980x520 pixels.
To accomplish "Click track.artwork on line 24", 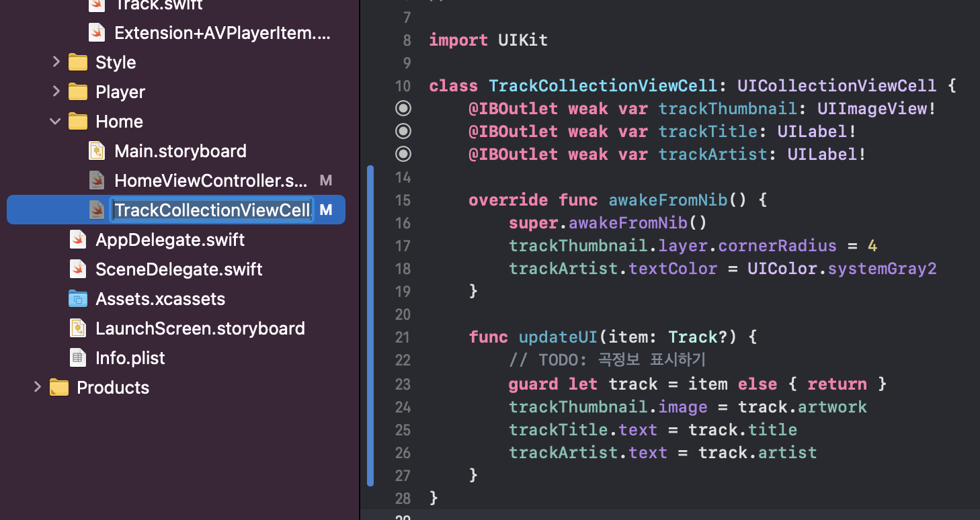I will pos(803,406).
